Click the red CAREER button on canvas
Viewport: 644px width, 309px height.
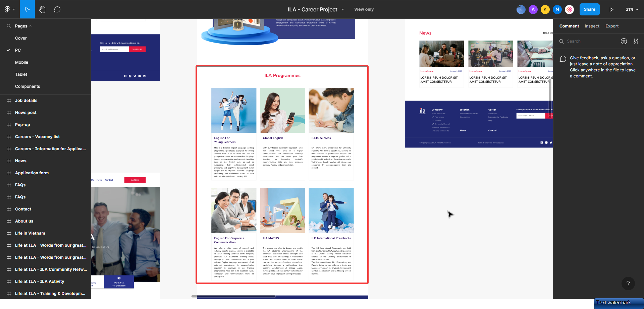[135, 180]
